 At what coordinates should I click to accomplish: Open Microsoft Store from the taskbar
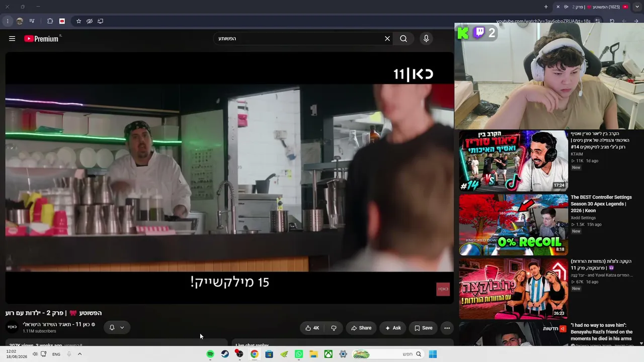point(269,354)
